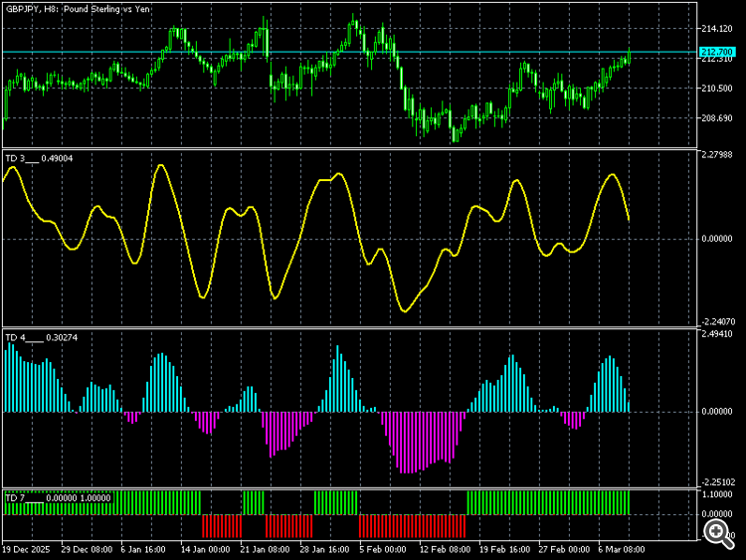Click the '21 Jan 08:00' time axis label
The height and width of the screenshot is (560, 746).
point(265,549)
